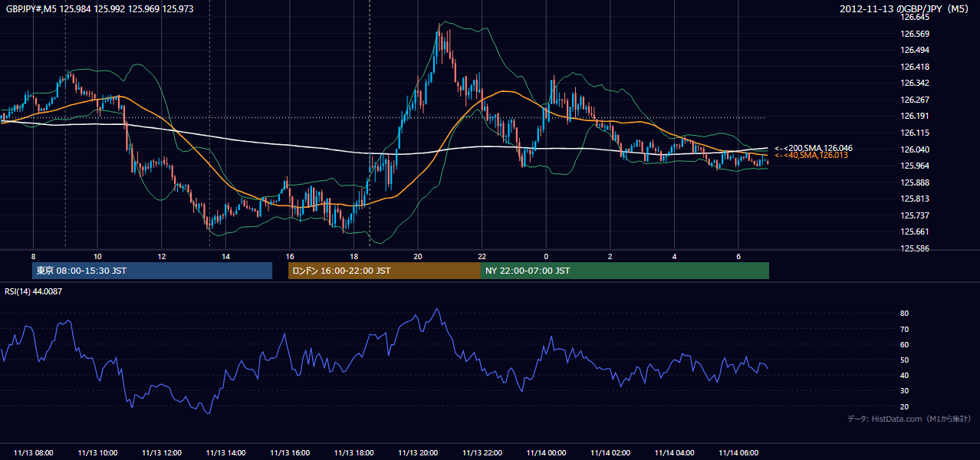Screen dimensions: 980x460
Task: Click the 11/13 18:00 date label
Action: click(x=354, y=453)
